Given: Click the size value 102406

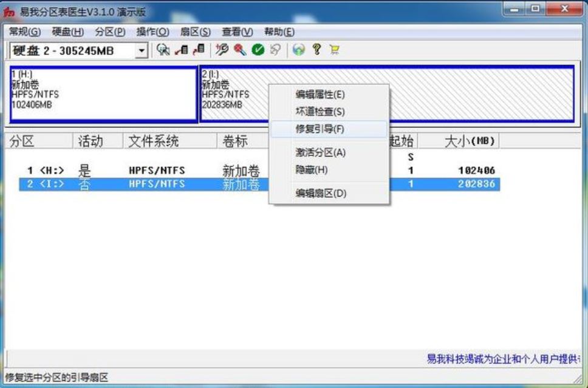Looking at the screenshot, I should [477, 171].
